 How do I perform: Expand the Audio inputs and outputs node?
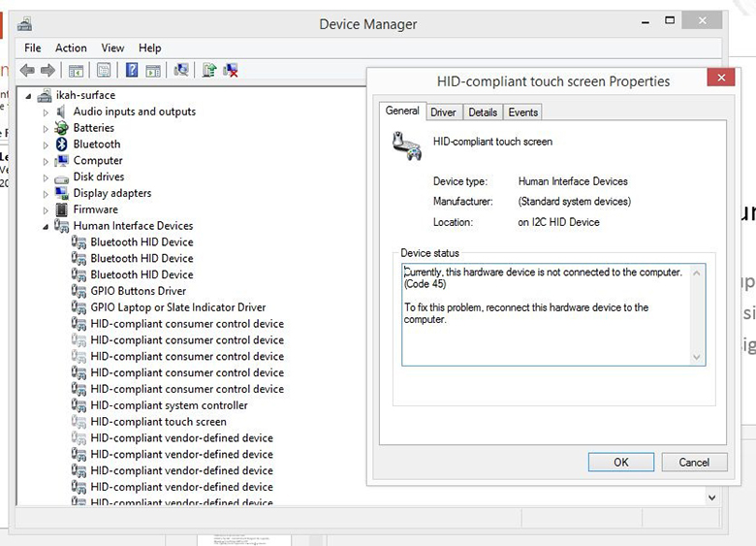click(x=46, y=112)
